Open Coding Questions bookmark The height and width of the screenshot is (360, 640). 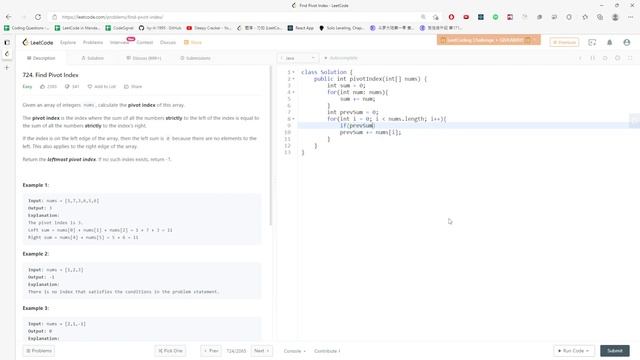(x=27, y=28)
